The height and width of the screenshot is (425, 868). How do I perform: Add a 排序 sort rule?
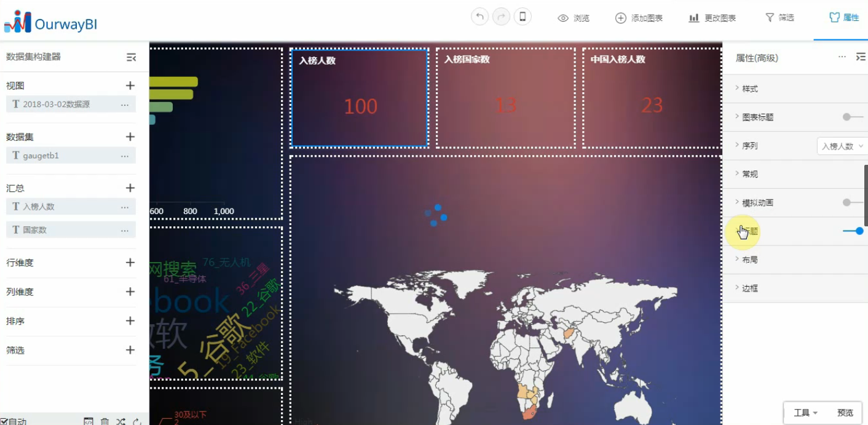point(130,320)
